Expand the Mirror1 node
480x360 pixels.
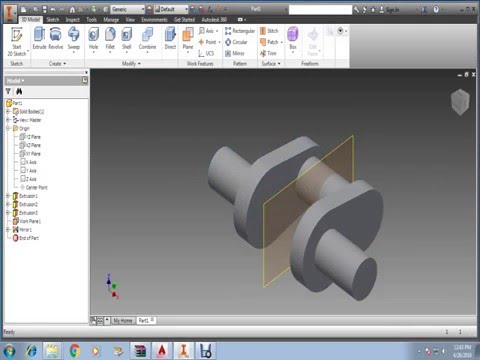click(x=8, y=229)
